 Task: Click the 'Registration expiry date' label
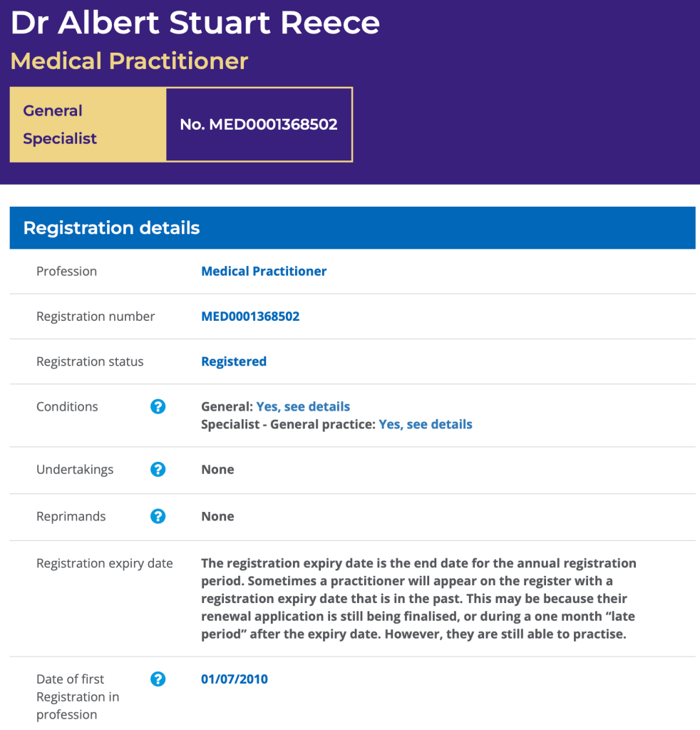pyautogui.click(x=105, y=564)
